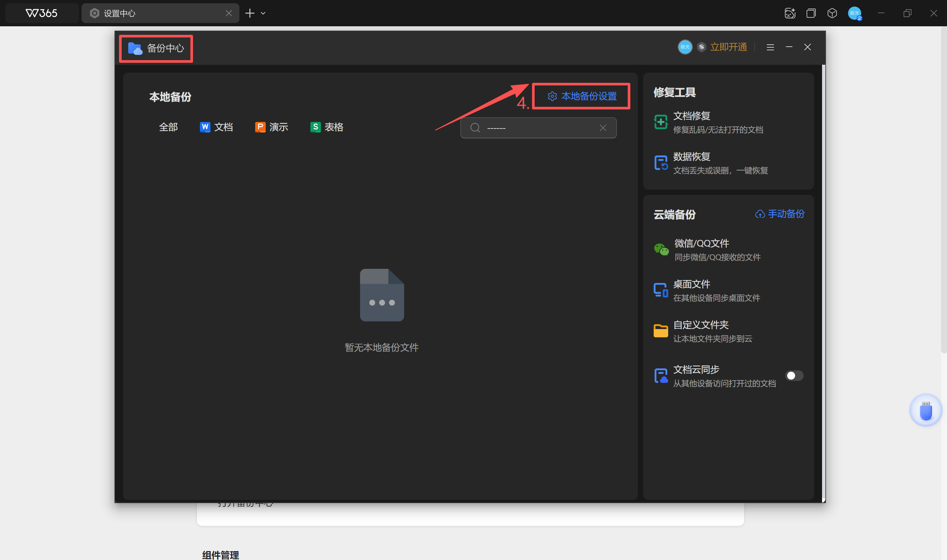
Task: Click the local backup search field
Action: (x=536, y=128)
